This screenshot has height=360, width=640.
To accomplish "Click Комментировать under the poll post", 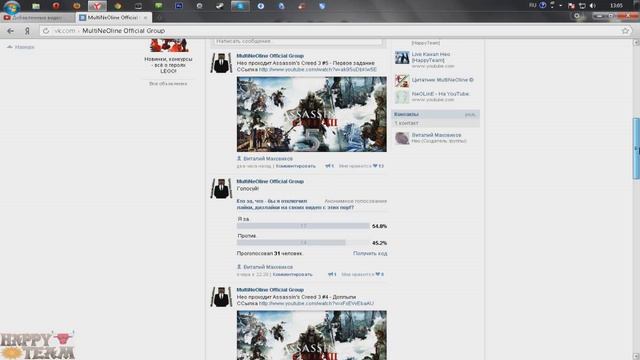I will (292, 274).
